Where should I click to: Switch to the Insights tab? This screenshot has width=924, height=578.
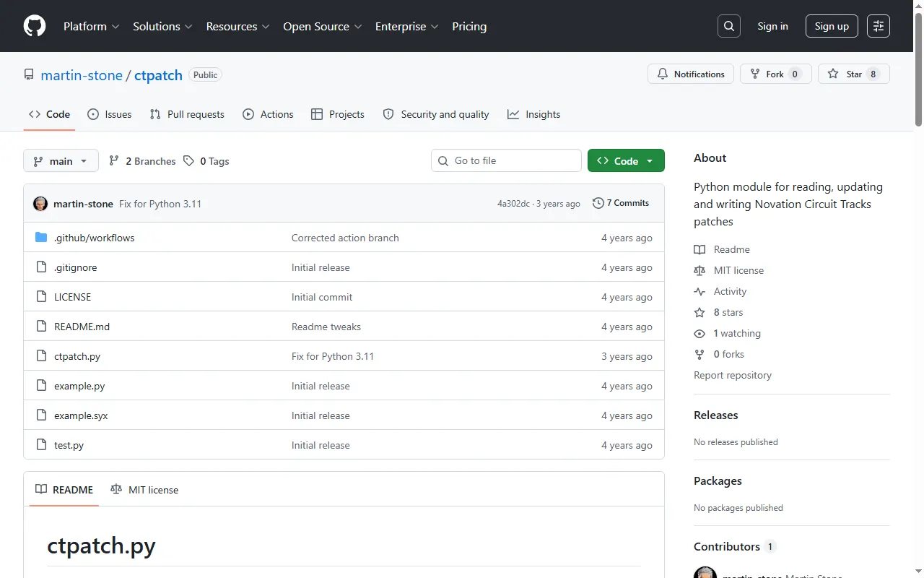(x=533, y=114)
